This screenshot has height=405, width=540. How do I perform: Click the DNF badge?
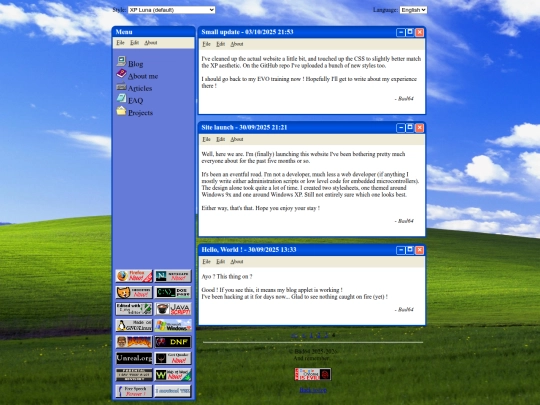pos(173,342)
